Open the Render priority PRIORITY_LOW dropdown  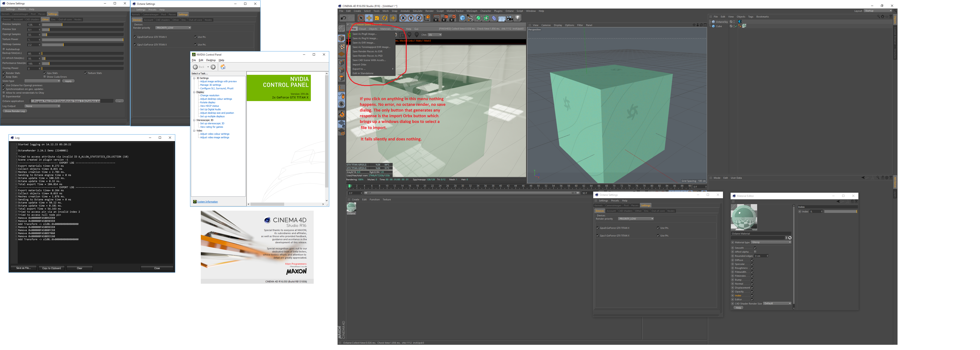pyautogui.click(x=173, y=28)
